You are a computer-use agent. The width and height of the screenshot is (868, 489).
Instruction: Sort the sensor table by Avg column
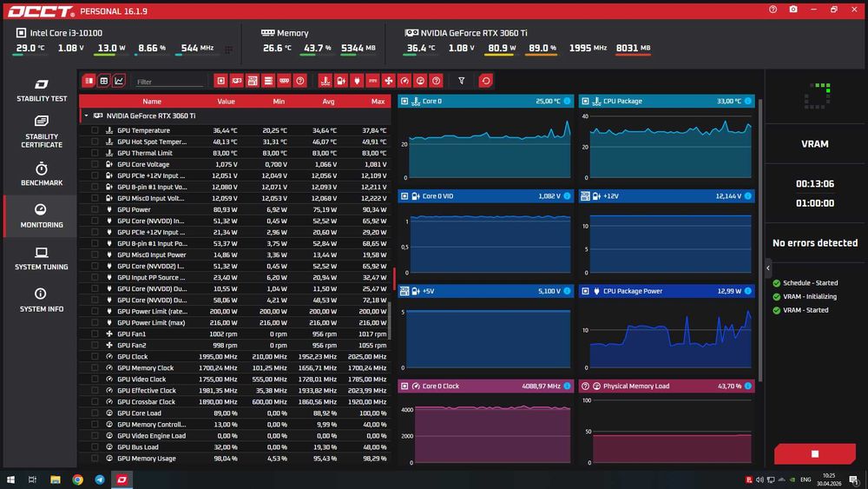click(x=328, y=102)
